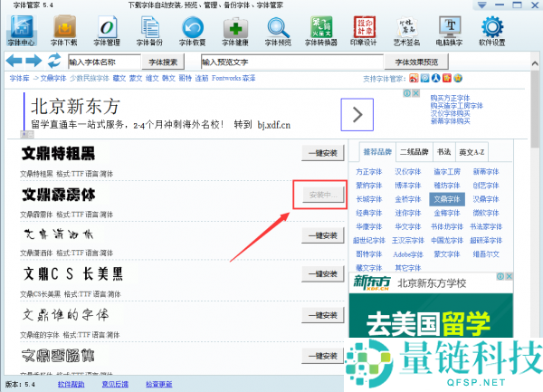The width and height of the screenshot is (543, 392).
Task: Open the 印章设计 seal designer
Action: coord(363,30)
